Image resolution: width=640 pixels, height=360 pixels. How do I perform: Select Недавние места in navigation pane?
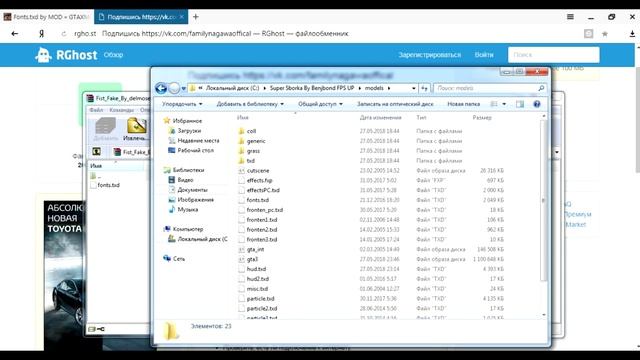pos(198,140)
